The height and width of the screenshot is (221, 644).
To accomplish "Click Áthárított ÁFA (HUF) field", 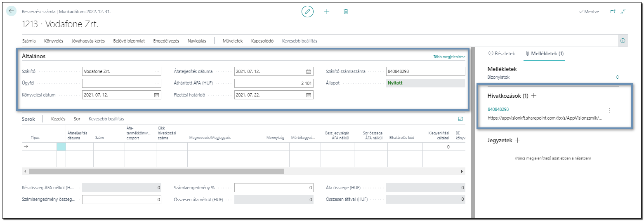I will pos(274,83).
